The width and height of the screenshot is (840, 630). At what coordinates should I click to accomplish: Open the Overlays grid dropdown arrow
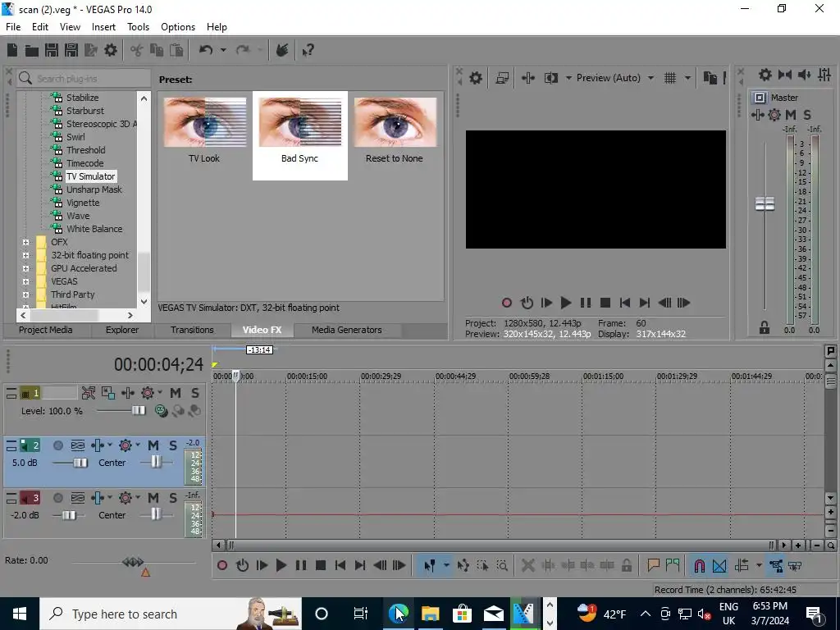pos(687,78)
